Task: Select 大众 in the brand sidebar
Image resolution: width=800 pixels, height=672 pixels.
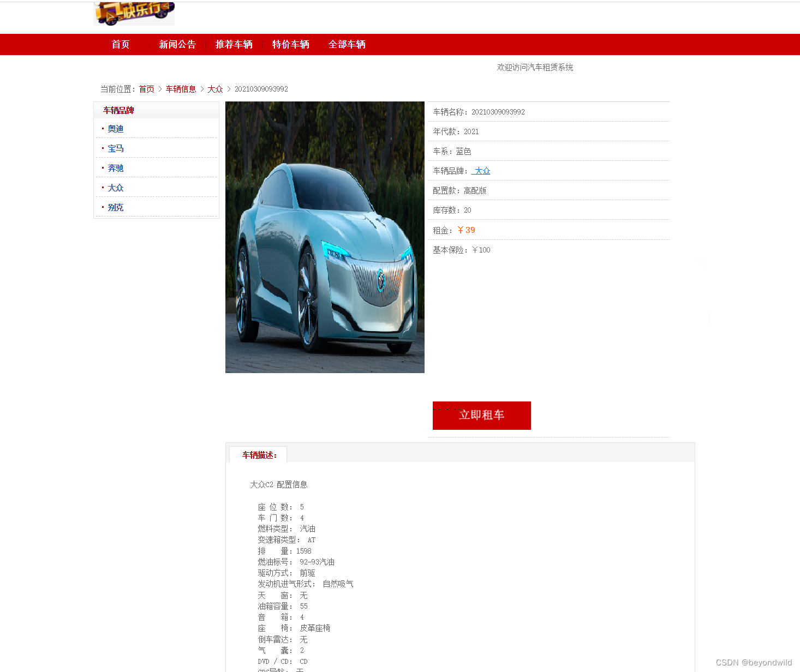Action: point(116,188)
